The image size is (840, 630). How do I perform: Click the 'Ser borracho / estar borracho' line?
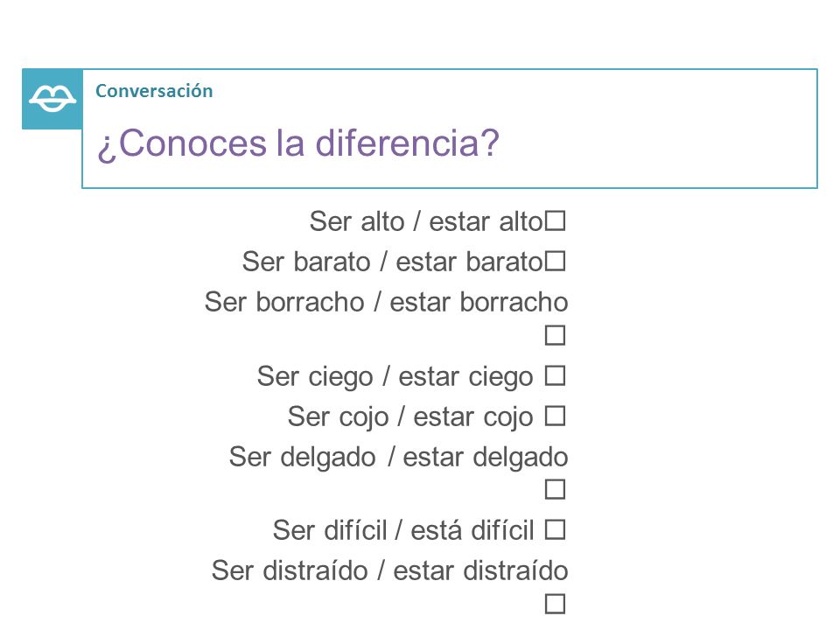point(386,302)
